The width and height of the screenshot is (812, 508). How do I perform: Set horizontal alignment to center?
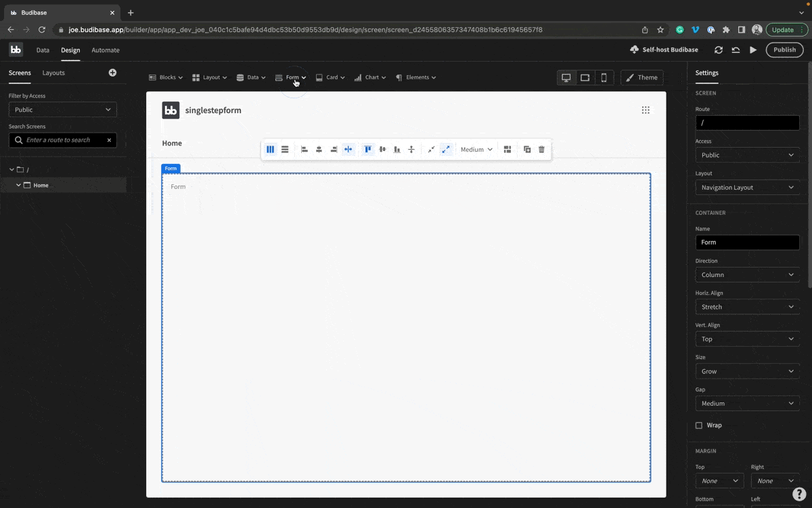point(319,149)
